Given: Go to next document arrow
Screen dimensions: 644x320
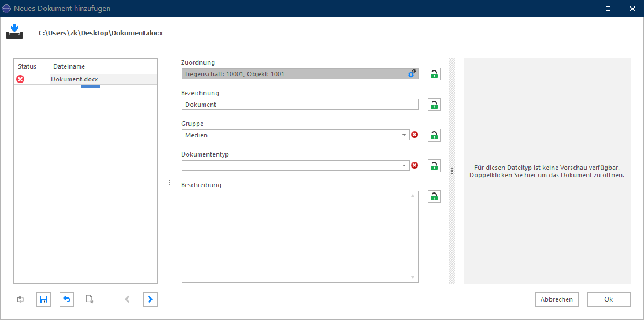Looking at the screenshot, I should coord(150,299).
